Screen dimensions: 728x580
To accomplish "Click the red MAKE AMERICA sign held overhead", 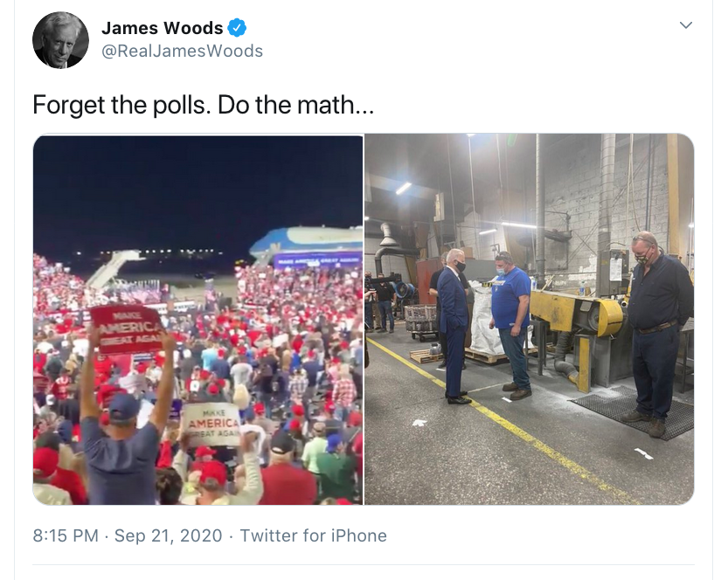I will click(x=126, y=328).
